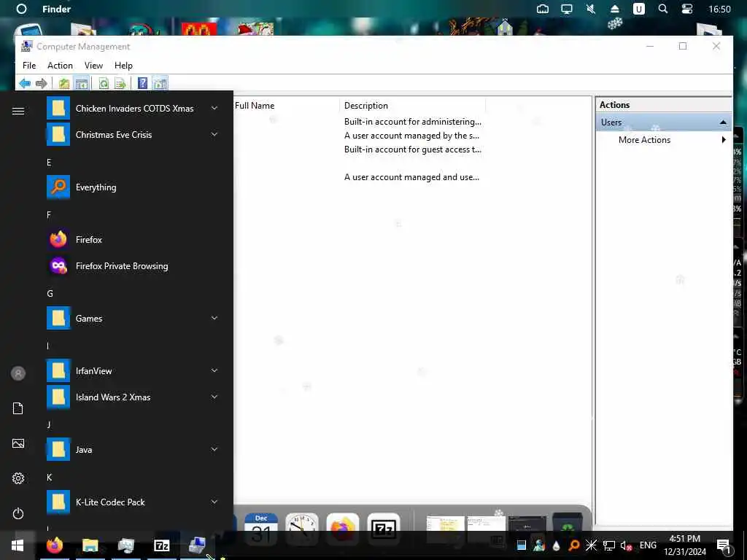Select row 'A user account managed by the s...'
Screen dimensions: 747x560
click(411, 135)
